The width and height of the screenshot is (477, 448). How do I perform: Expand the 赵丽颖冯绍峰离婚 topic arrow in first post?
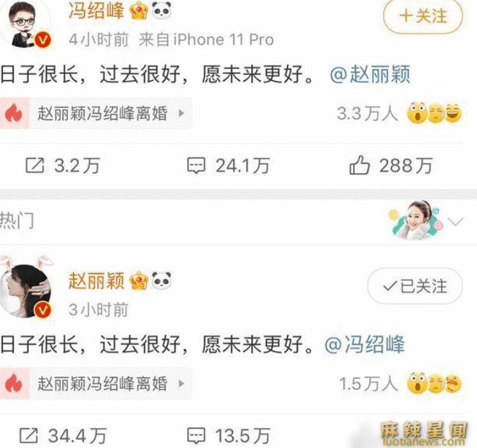[x=181, y=113]
